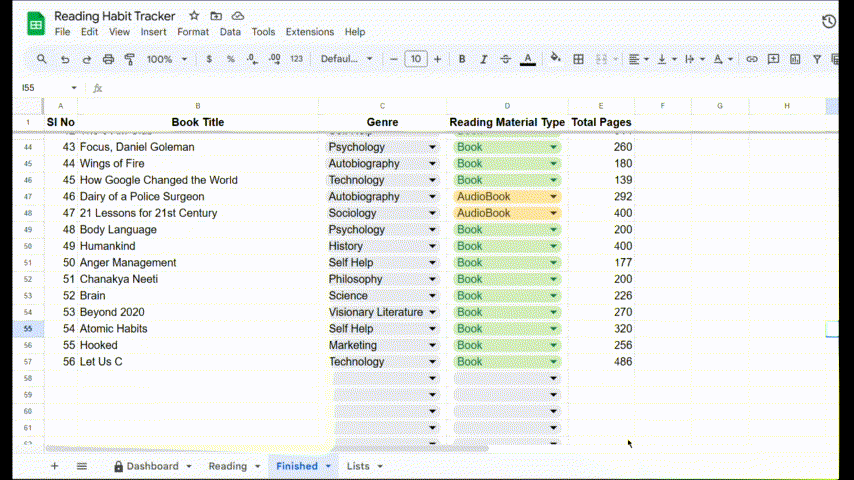The width and height of the screenshot is (854, 480).
Task: Insert a chart
Action: click(795, 59)
